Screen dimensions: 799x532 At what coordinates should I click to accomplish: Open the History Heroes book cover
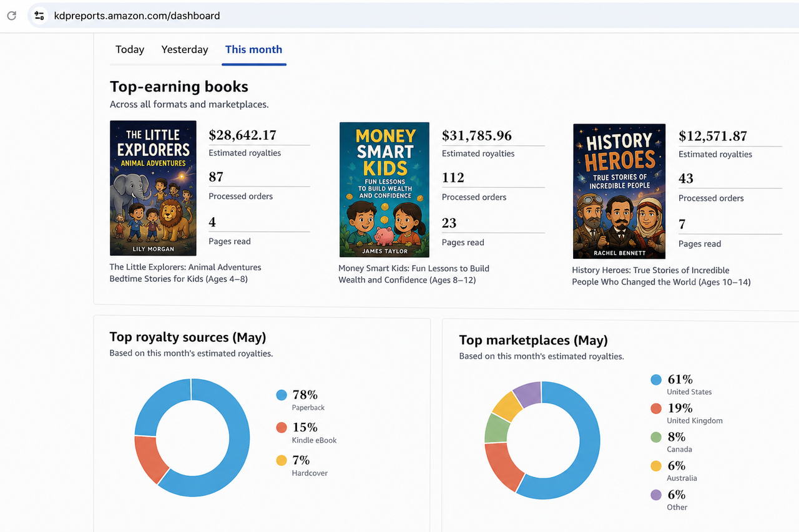(x=619, y=191)
